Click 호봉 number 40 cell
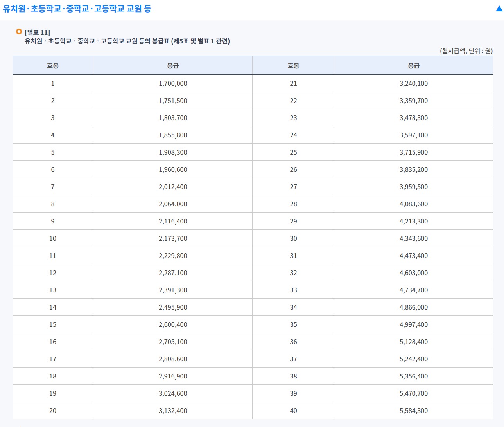504x427 pixels. [x=293, y=411]
